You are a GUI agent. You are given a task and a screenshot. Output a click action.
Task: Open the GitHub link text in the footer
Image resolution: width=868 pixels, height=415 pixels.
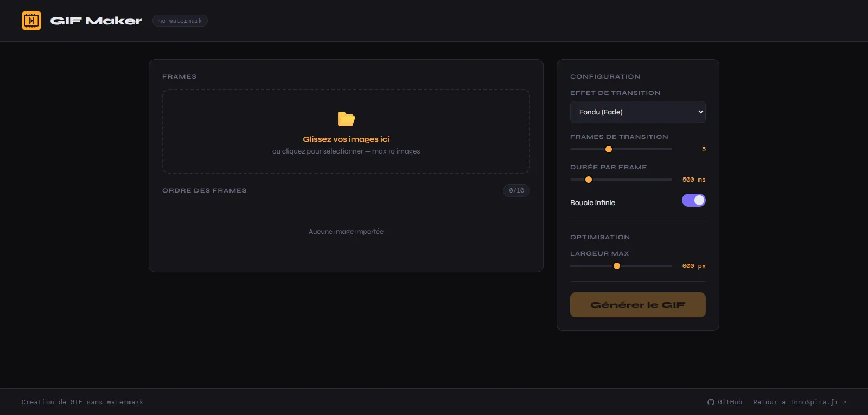click(x=730, y=402)
